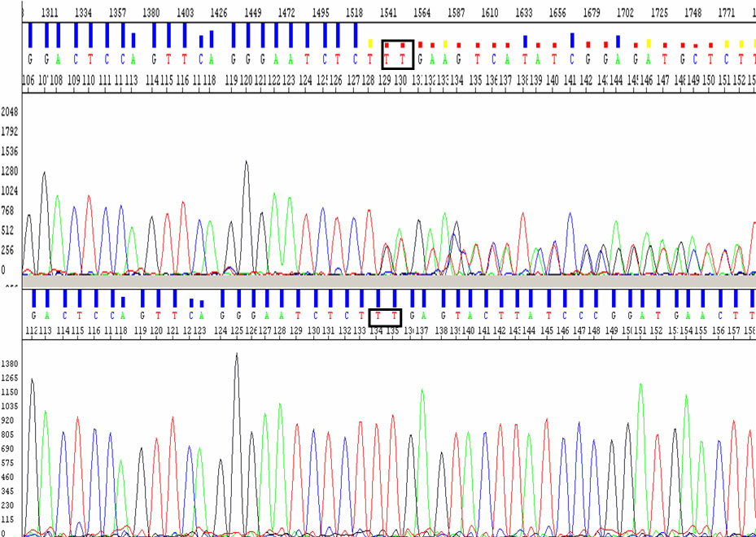Click the 768 y-axis label of top chromatogram
The width and height of the screenshot is (756, 537).
8,211
